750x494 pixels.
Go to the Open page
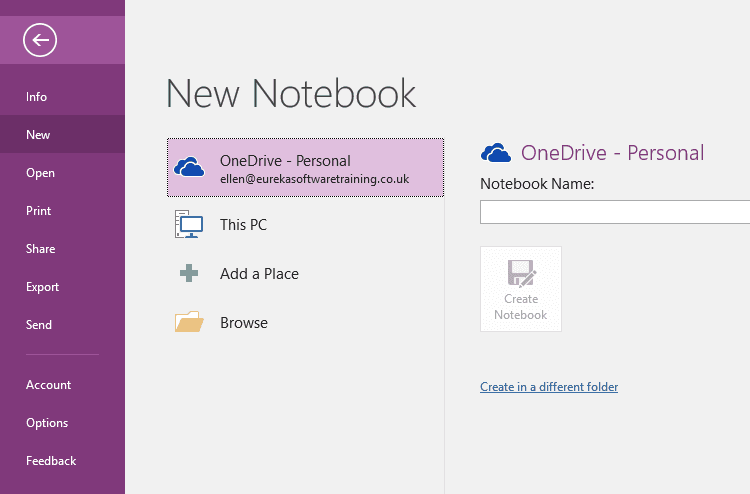(x=40, y=173)
